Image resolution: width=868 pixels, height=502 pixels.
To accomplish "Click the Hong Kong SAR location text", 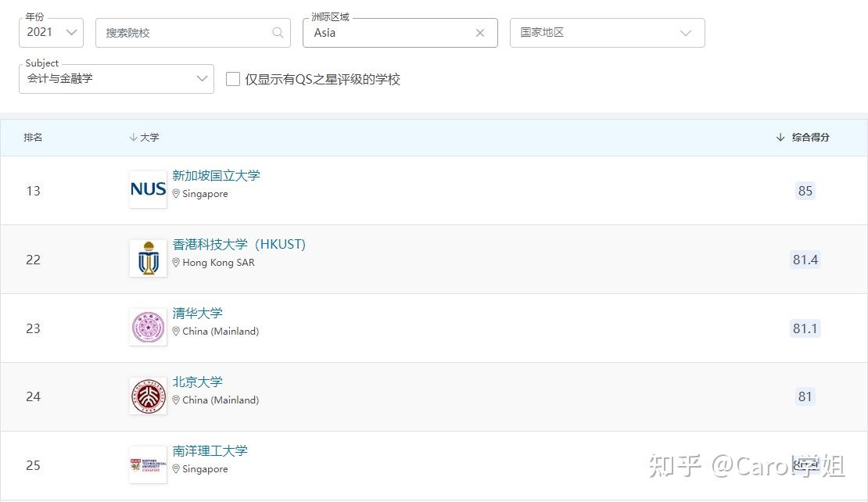I will tap(219, 263).
